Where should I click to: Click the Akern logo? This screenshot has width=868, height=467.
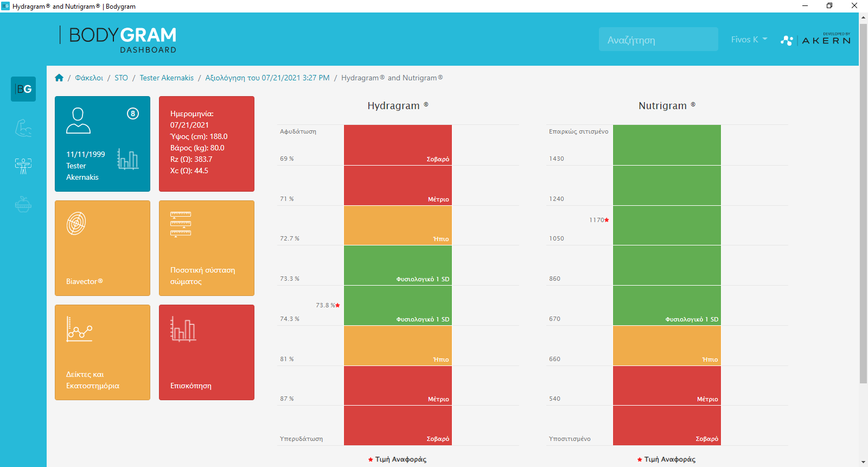tap(815, 40)
